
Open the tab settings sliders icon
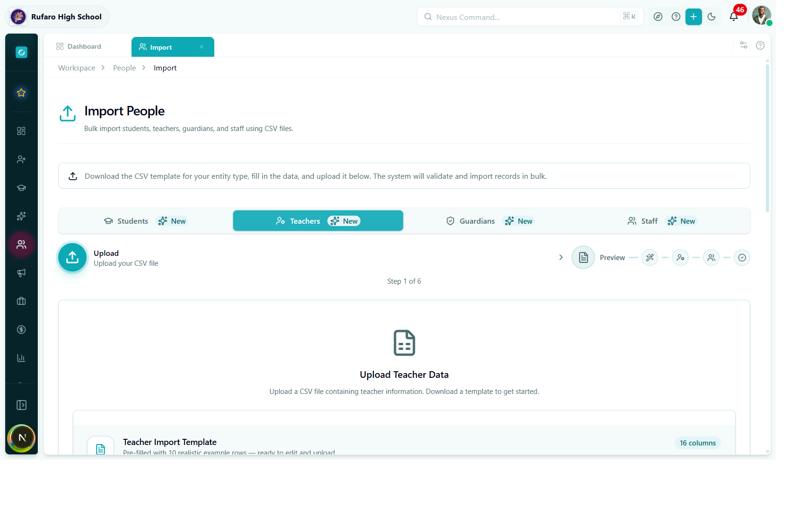[x=744, y=45]
